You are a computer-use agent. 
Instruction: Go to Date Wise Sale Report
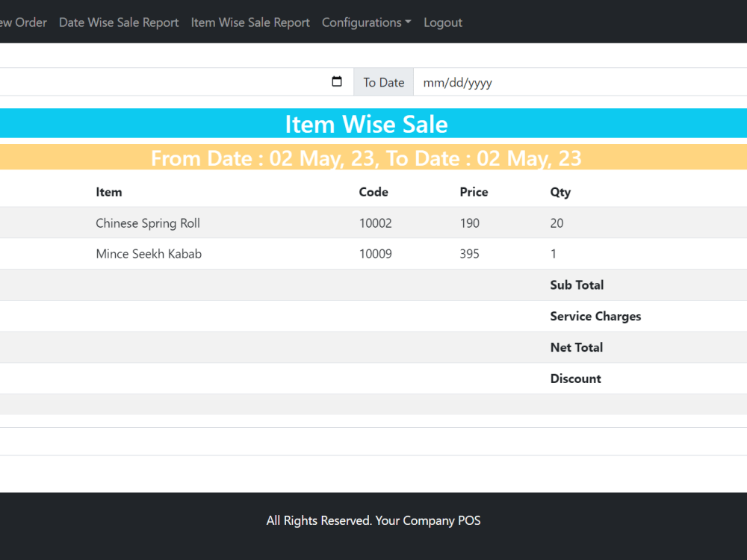coord(119,22)
